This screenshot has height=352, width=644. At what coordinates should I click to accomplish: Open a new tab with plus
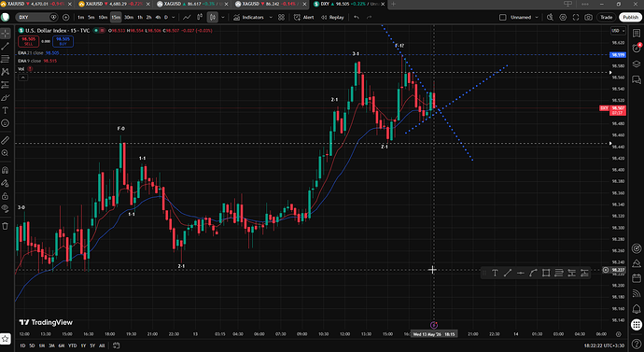(393, 4)
